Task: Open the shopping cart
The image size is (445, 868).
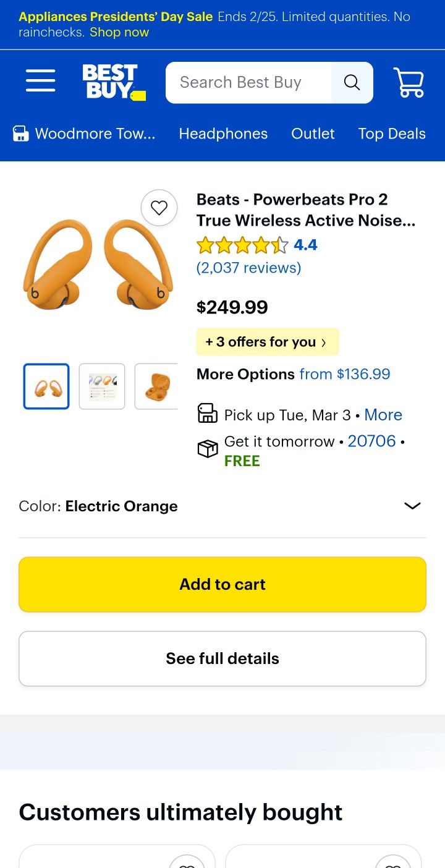Action: click(x=409, y=82)
